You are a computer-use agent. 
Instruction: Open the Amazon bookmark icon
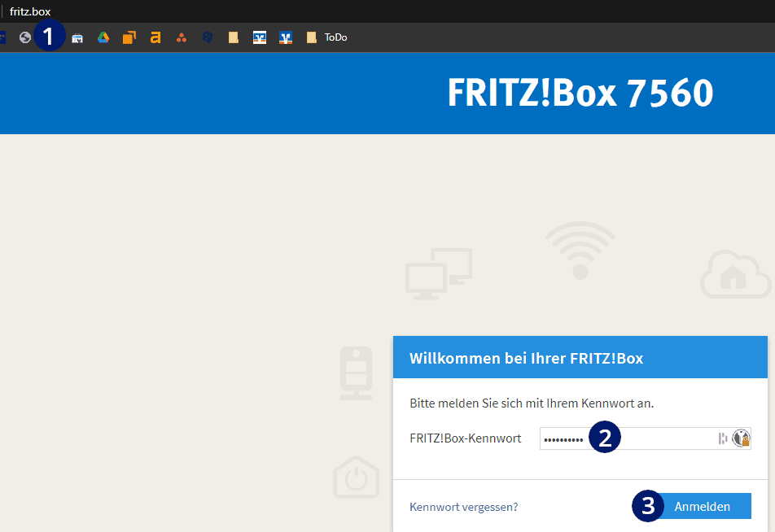(155, 37)
